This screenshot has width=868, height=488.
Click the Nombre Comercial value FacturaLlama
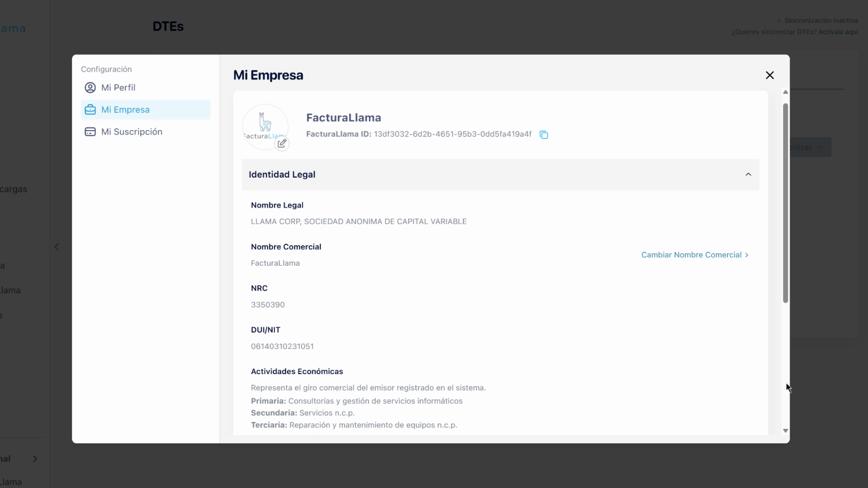275,263
